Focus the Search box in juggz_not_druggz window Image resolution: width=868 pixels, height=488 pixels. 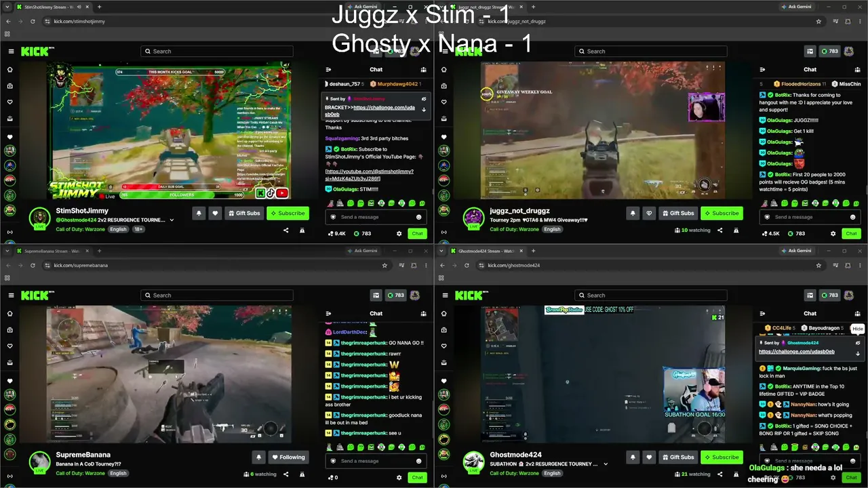coord(651,52)
